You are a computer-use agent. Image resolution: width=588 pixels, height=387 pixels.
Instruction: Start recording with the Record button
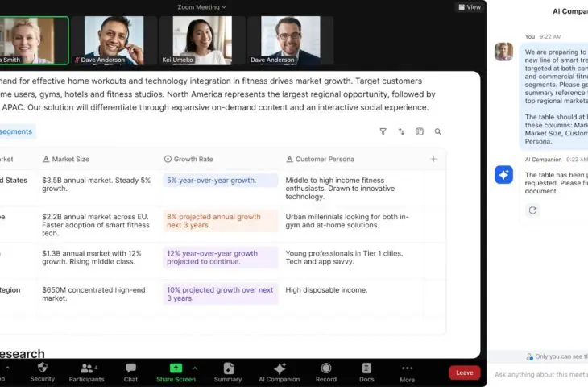click(x=325, y=372)
